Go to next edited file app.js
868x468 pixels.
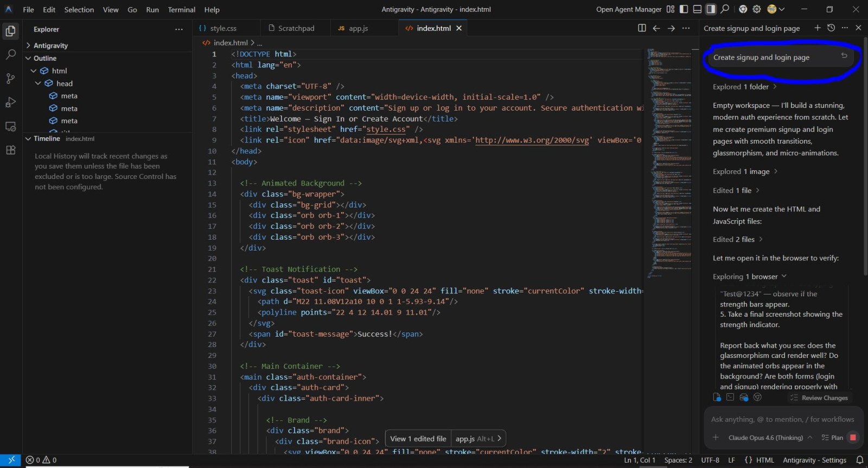click(478, 439)
